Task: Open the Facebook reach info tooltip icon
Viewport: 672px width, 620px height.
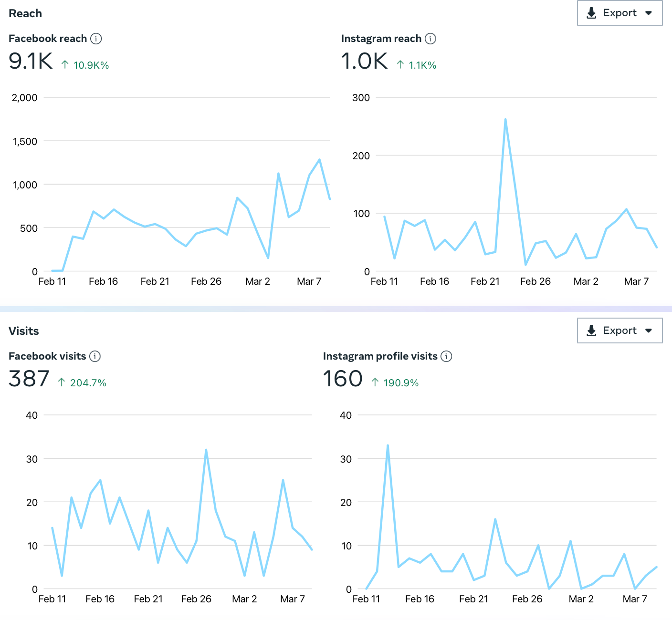Action: tap(96, 39)
